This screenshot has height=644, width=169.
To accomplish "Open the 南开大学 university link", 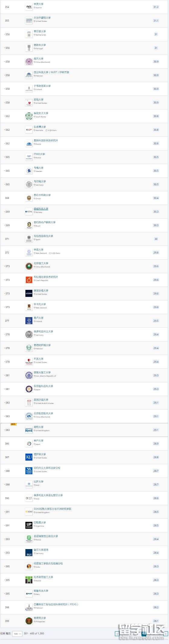I will pos(38,59).
